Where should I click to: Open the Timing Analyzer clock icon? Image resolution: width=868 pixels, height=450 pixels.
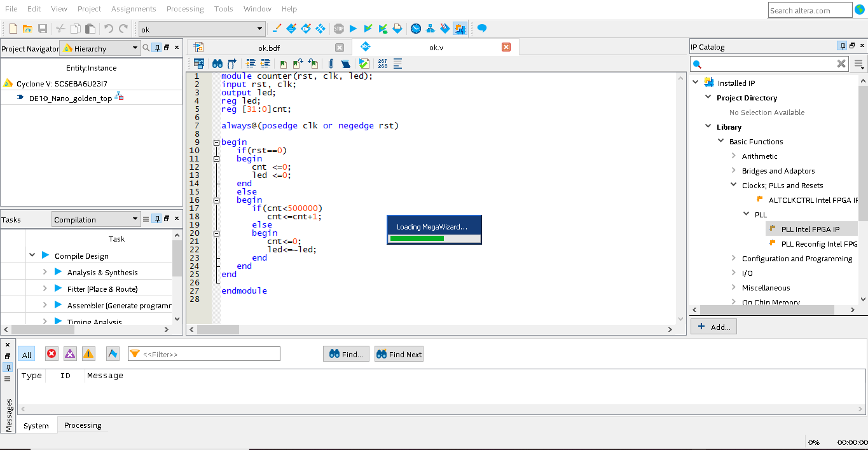point(416,29)
